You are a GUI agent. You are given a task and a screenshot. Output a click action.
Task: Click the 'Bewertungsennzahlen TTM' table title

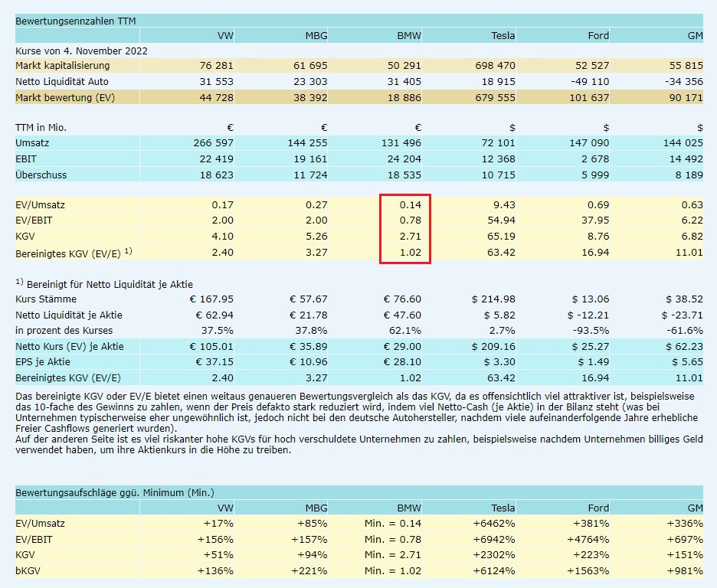point(75,21)
